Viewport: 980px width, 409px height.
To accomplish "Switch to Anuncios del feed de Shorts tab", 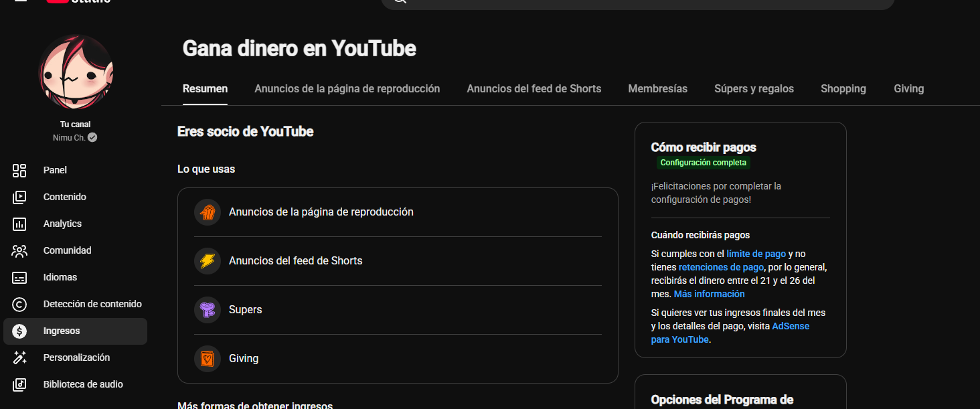I will pos(534,88).
